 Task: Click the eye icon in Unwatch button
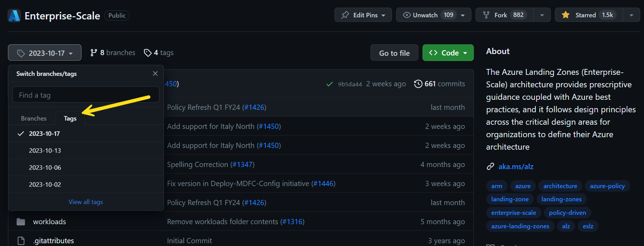pos(407,15)
